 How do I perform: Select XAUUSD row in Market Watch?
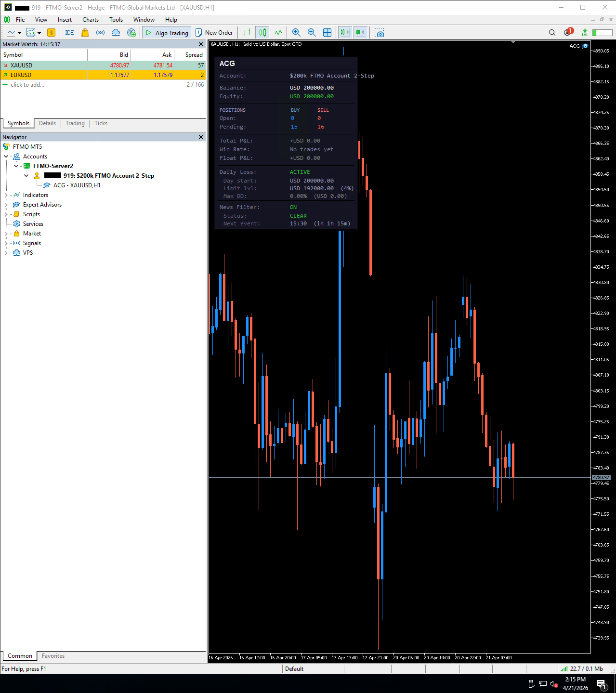click(103, 65)
